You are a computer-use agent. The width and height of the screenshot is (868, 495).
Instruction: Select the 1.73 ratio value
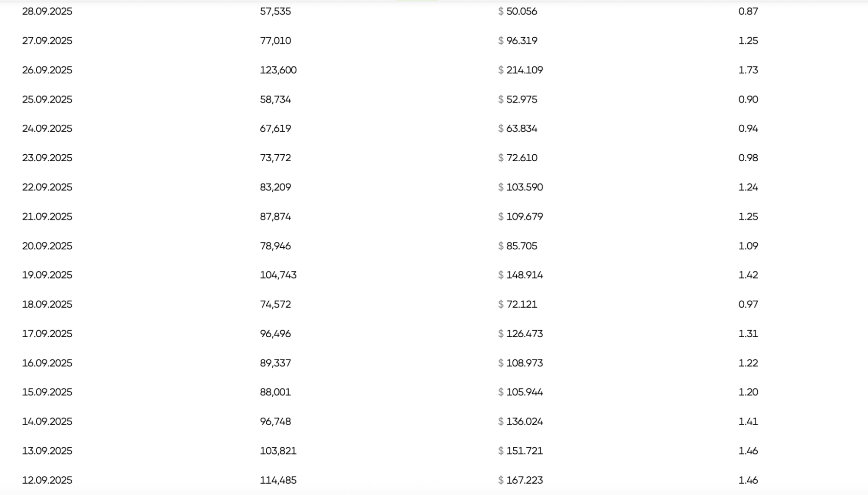(x=748, y=70)
